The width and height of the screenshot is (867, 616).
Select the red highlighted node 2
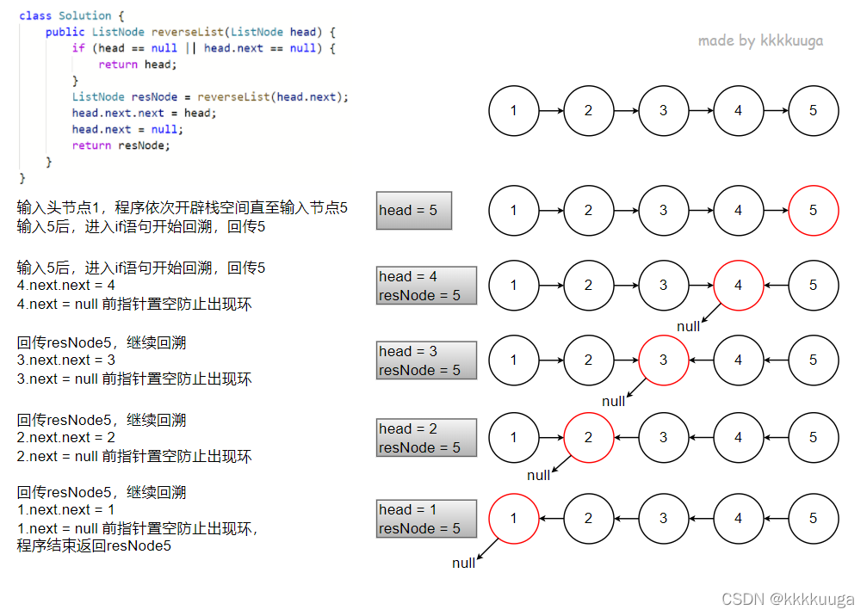click(589, 437)
